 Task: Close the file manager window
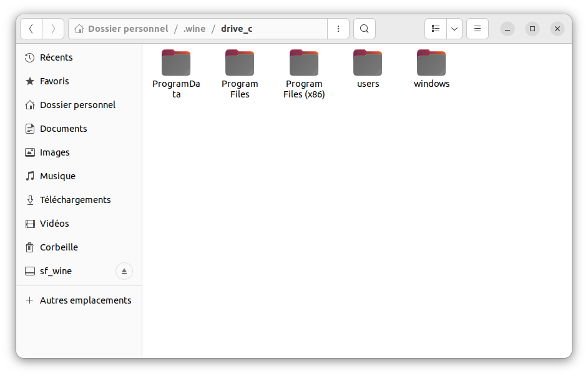[x=557, y=29]
